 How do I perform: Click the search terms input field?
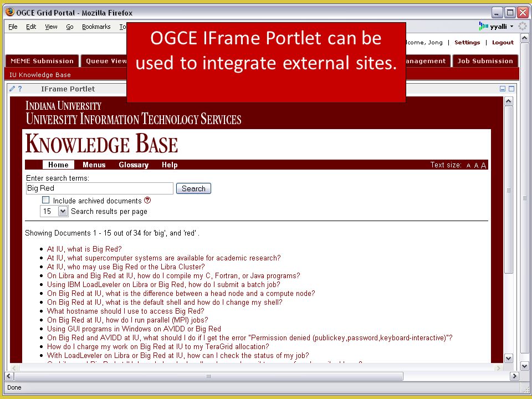point(99,188)
